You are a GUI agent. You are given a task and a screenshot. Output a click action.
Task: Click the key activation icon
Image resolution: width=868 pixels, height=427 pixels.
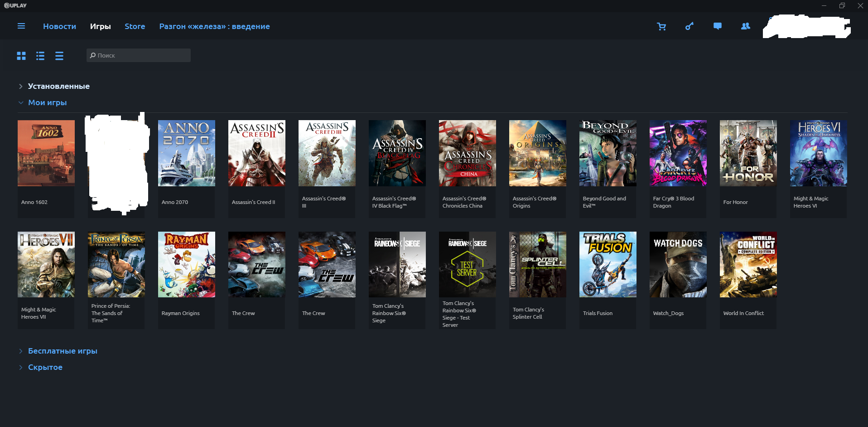click(690, 26)
